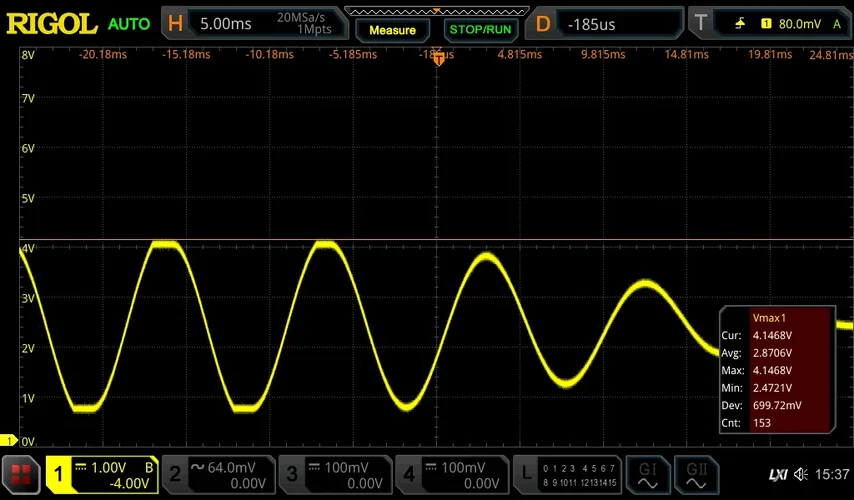Click the orange trigger position T marker
854x500 pixels.
coord(438,60)
